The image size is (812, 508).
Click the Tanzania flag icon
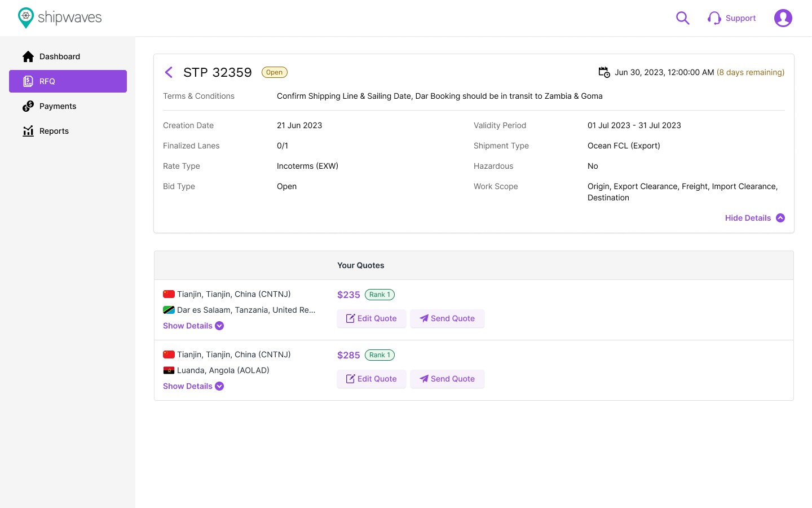[x=169, y=310]
